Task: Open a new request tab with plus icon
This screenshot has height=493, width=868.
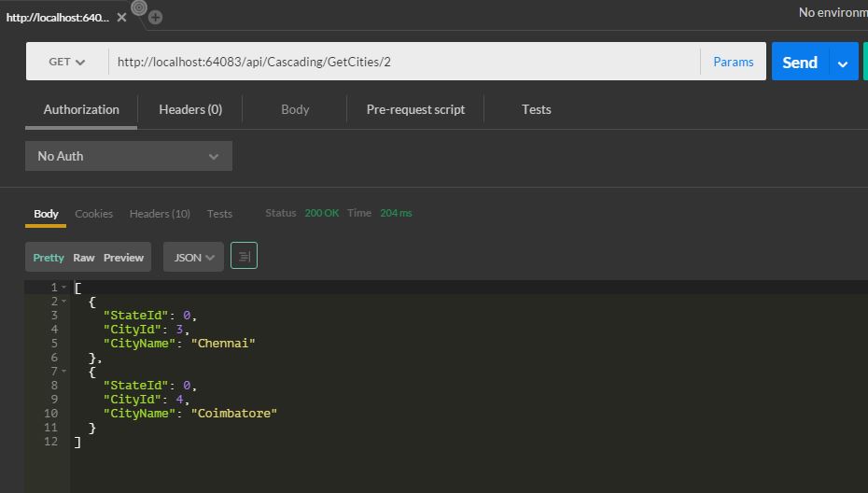Action: (156, 17)
